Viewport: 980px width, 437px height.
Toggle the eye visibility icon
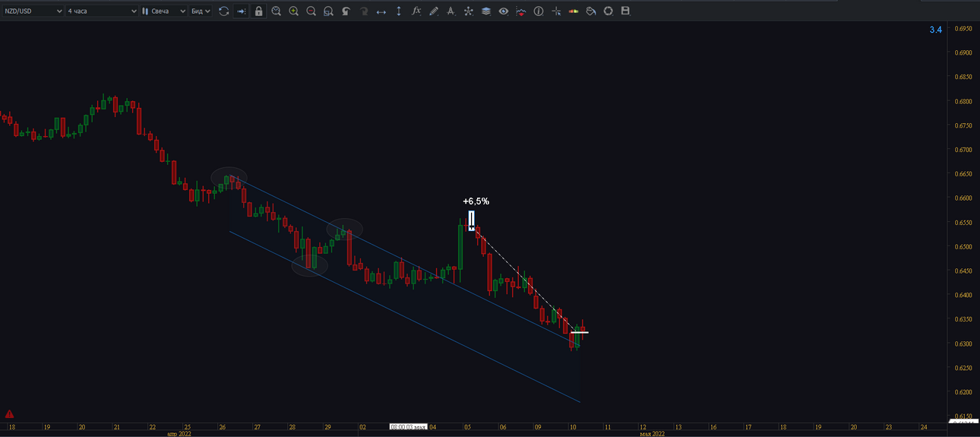pos(503,11)
